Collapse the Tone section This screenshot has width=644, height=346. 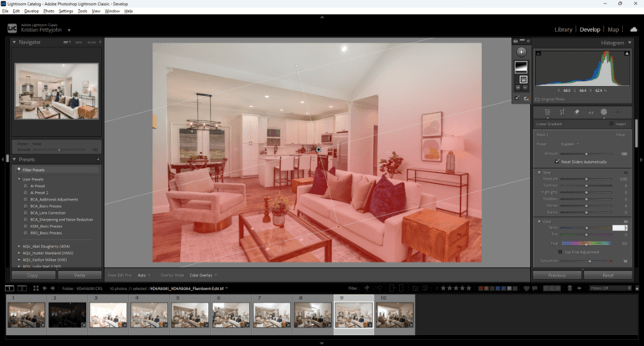539,173
